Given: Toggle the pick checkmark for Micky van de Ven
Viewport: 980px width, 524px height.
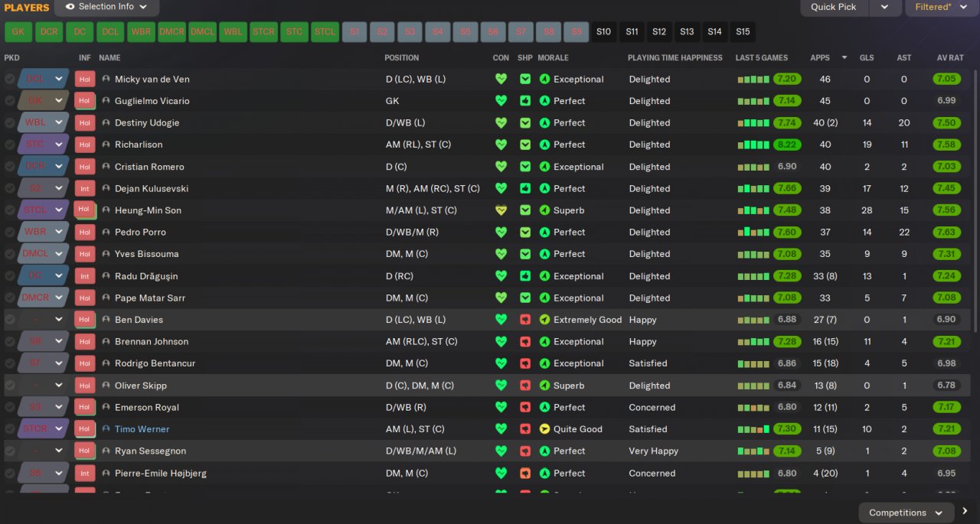Looking at the screenshot, I should (x=10, y=79).
